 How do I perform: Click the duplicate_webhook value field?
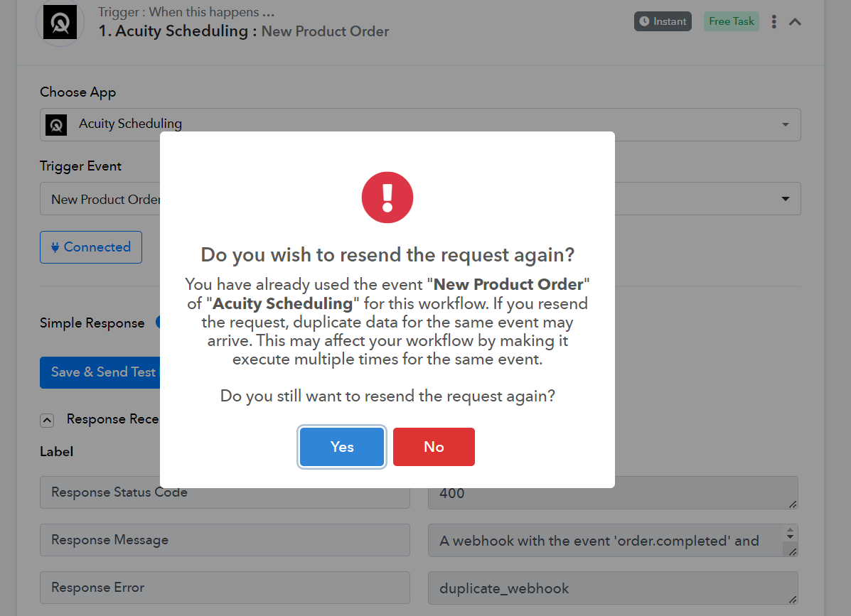(x=613, y=588)
